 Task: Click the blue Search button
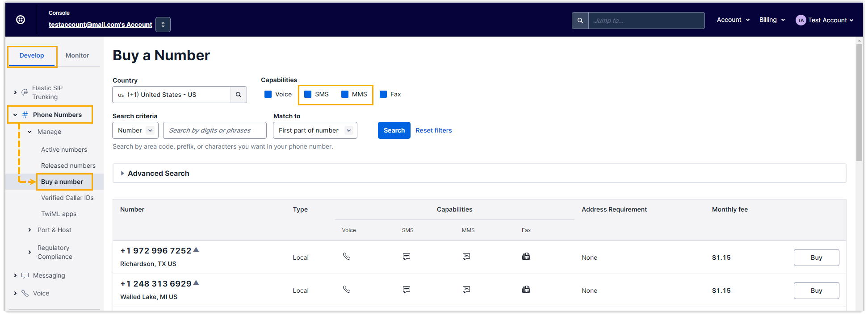[x=394, y=130]
